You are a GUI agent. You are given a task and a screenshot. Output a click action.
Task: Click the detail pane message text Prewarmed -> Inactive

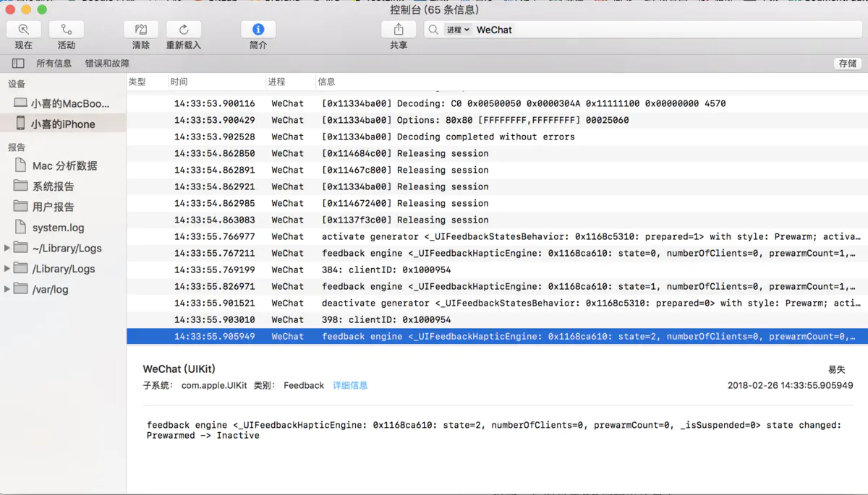pyautogui.click(x=203, y=436)
